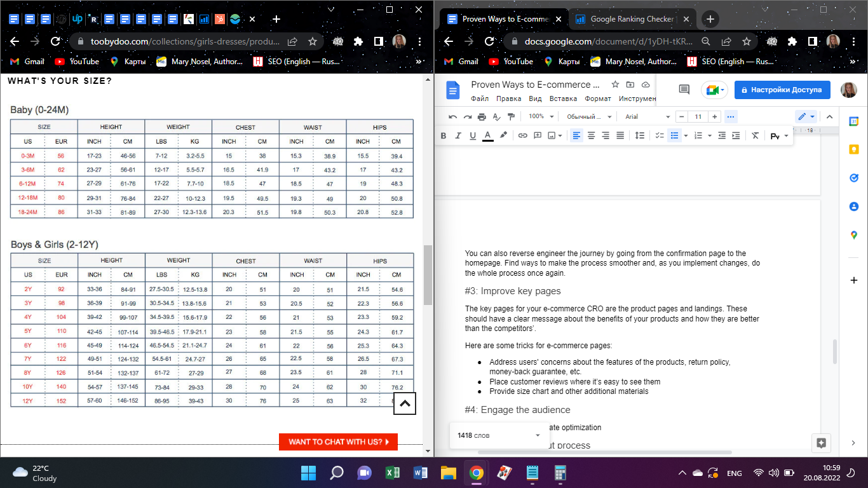Toggle the numbered list button
This screenshot has width=868, height=488.
[698, 135]
